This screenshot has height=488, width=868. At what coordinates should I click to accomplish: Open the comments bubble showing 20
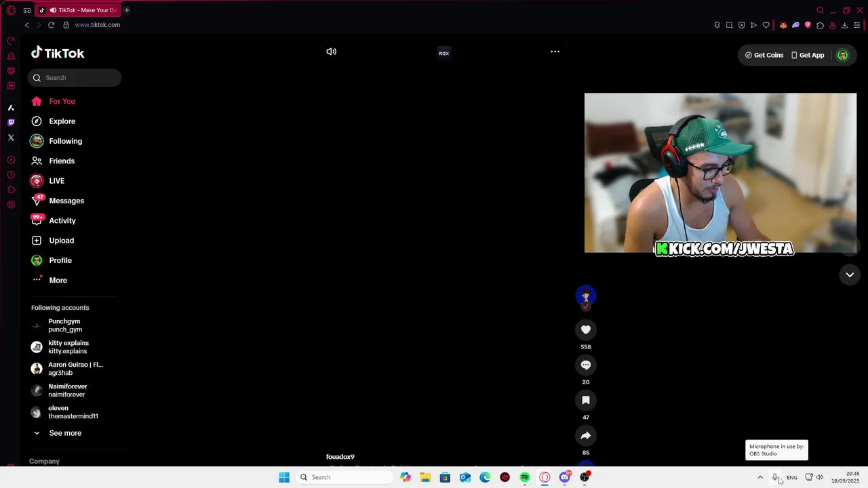pos(586,365)
